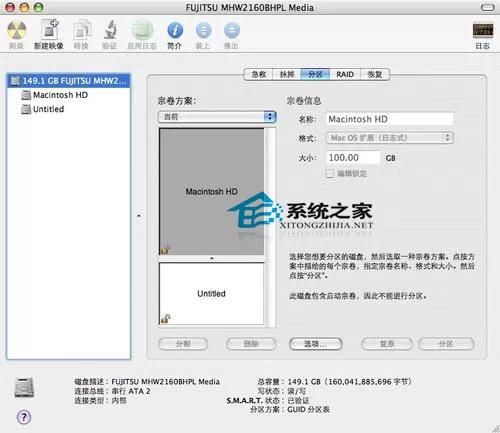Toggle the checkbox under size field
Viewport: 500px width, 433px height.
(x=329, y=173)
